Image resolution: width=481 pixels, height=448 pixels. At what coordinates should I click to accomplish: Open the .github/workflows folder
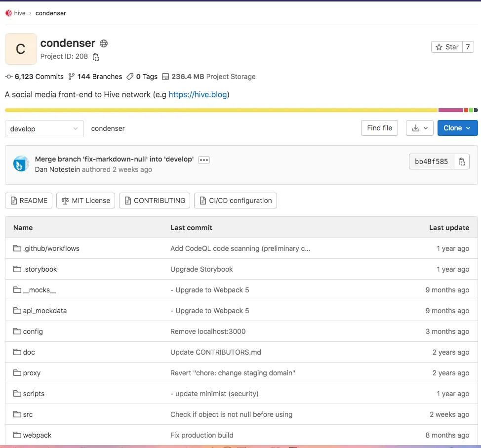coord(51,248)
